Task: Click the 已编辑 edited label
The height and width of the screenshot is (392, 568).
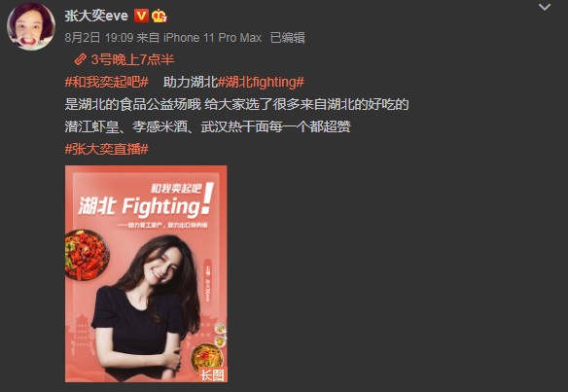Action: [x=288, y=37]
